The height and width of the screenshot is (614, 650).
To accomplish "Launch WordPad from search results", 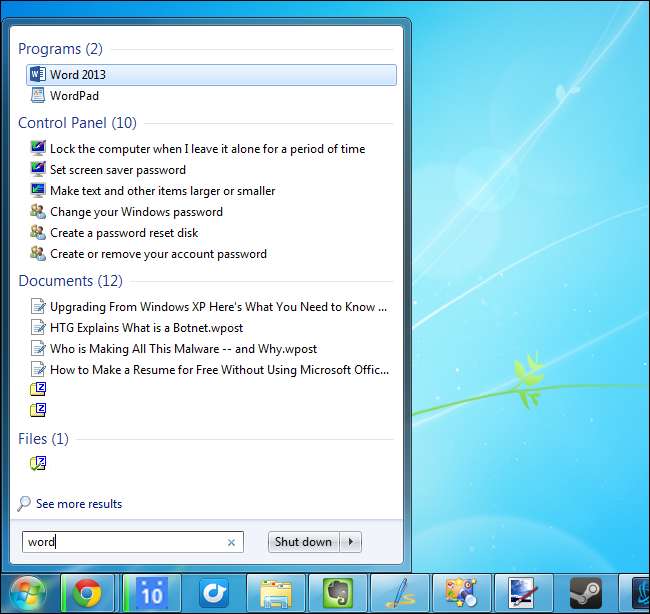I will point(75,96).
